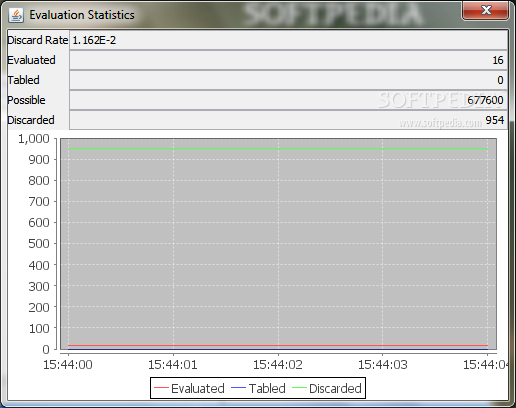516x408 pixels.
Task: Click the 100 y-axis label
Action: click(39, 329)
